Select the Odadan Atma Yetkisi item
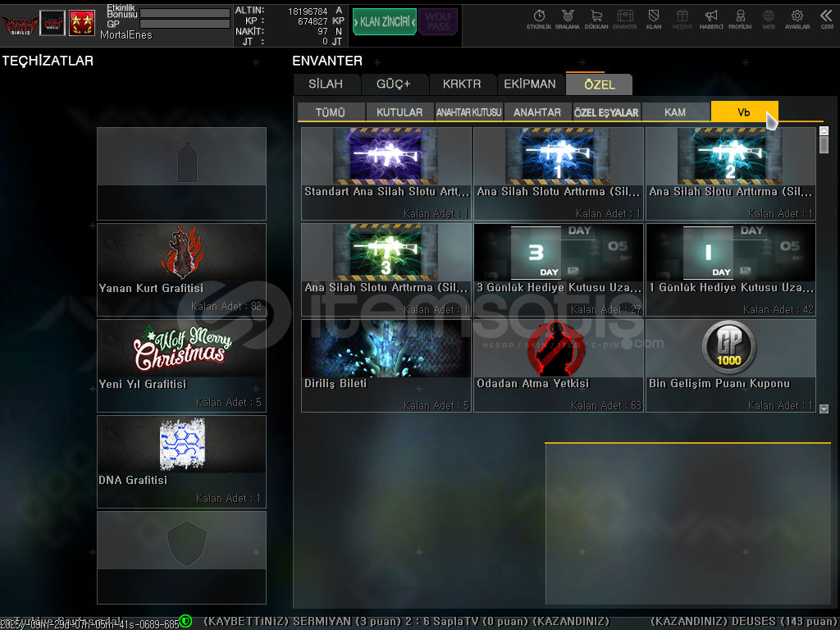This screenshot has height=630, width=840. click(x=559, y=366)
